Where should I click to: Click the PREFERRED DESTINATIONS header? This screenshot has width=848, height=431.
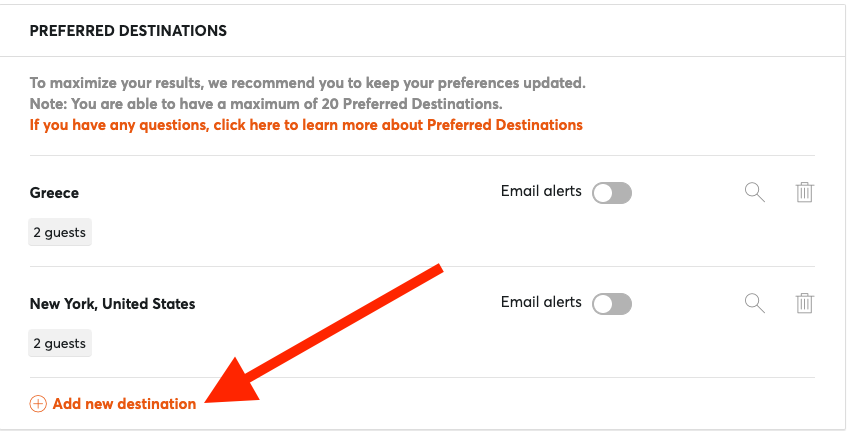tap(128, 30)
